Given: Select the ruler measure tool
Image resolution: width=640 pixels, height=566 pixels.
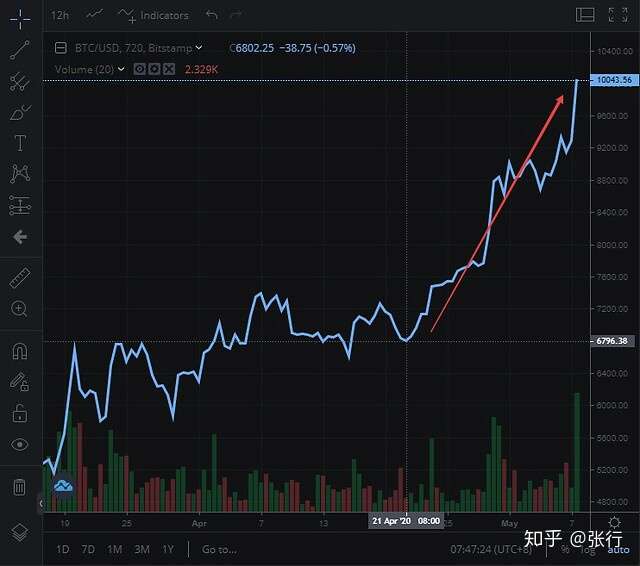Looking at the screenshot, I should pos(20,278).
